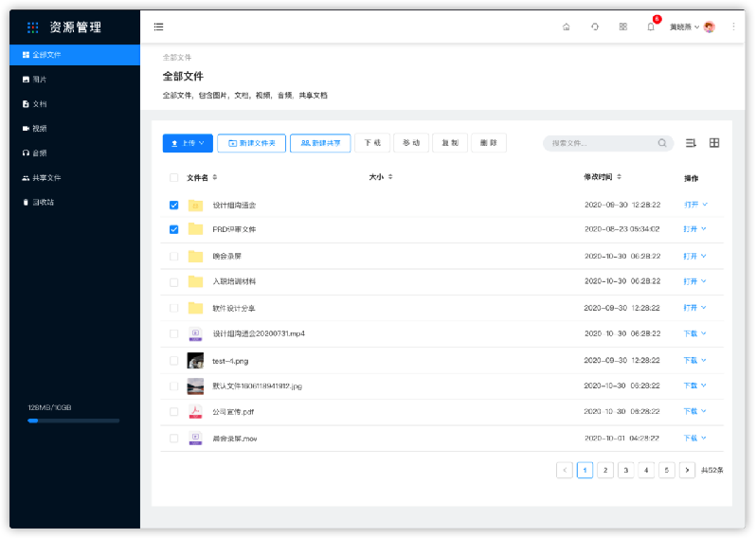756x538 pixels.
Task: Click folder icon of 设计组沟通会
Action: (195, 206)
